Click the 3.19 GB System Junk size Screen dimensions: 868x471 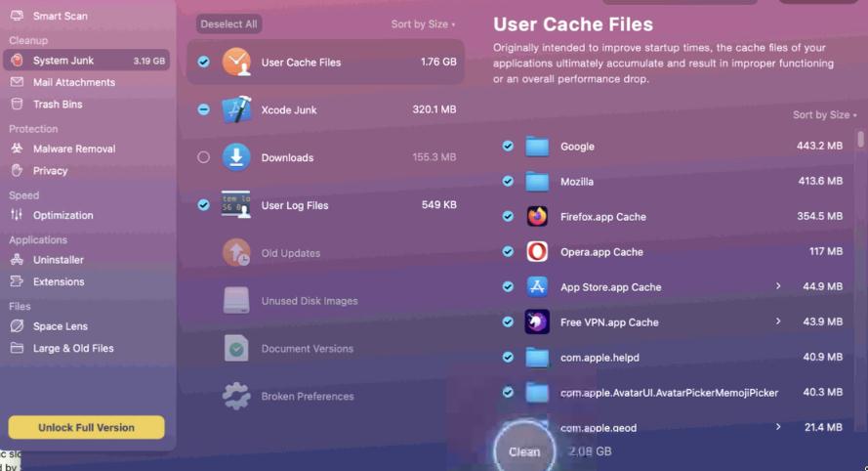coord(149,61)
